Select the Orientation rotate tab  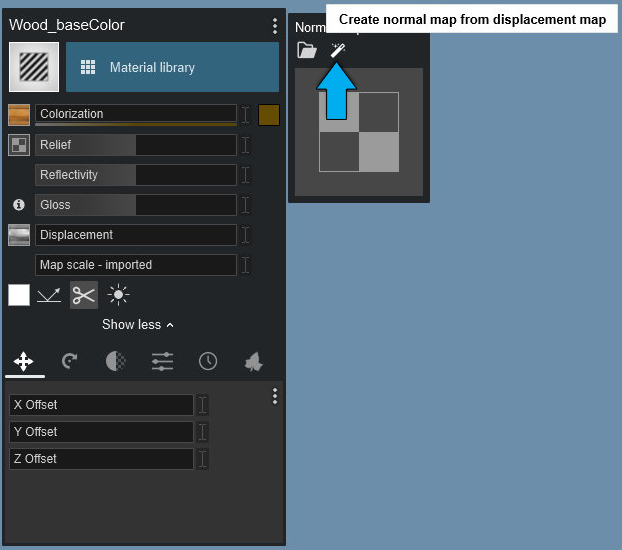[70, 362]
